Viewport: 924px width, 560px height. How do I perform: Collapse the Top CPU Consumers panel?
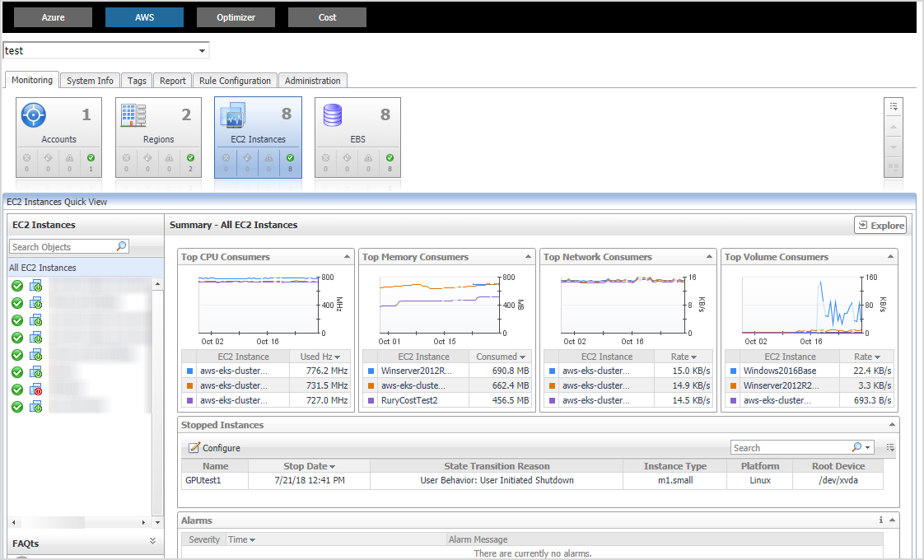(347, 257)
